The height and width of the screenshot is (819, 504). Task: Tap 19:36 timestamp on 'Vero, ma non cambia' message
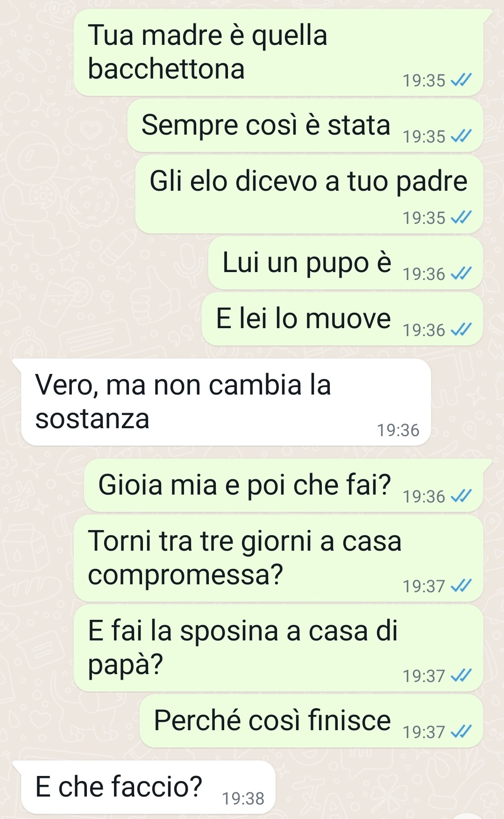[x=398, y=430]
